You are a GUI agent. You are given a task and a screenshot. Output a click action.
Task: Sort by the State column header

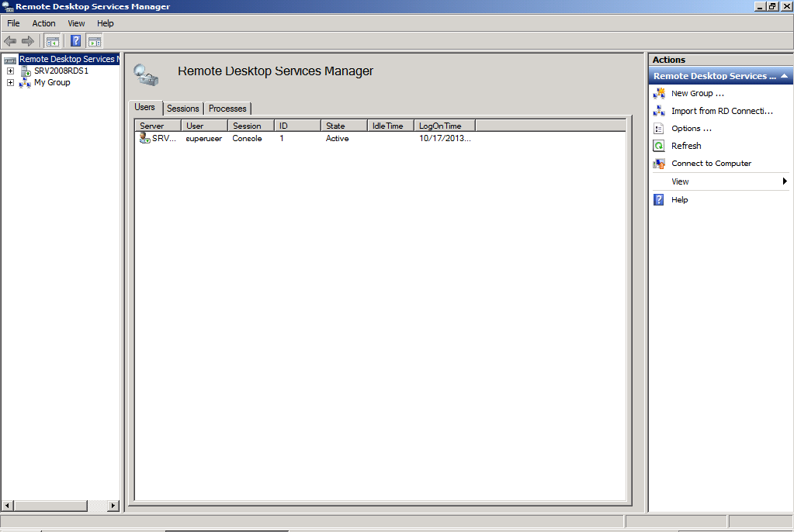345,126
